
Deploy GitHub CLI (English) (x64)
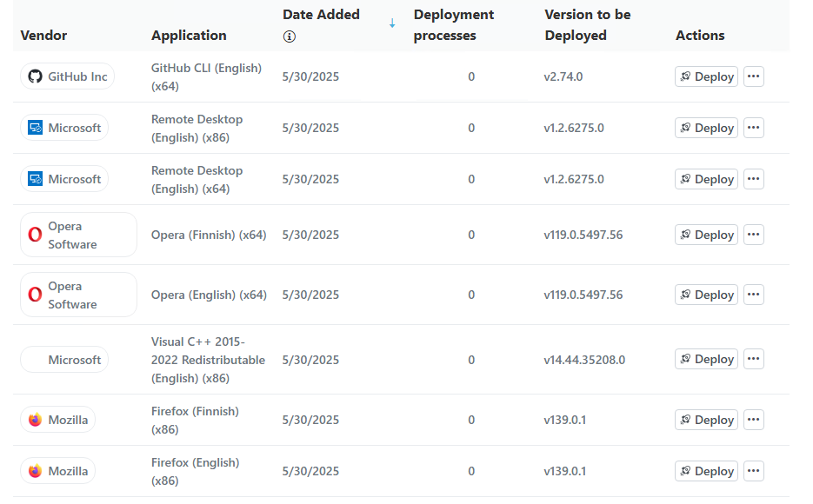[706, 76]
